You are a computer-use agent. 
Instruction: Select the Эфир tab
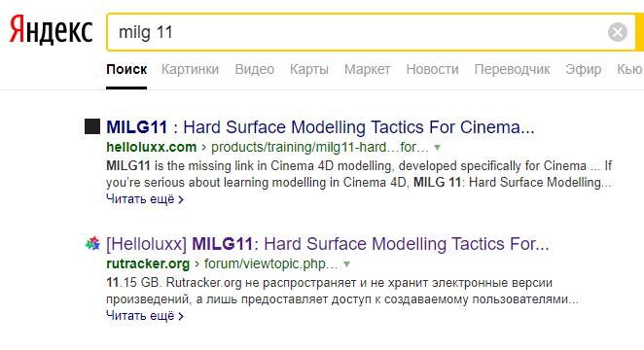584,69
